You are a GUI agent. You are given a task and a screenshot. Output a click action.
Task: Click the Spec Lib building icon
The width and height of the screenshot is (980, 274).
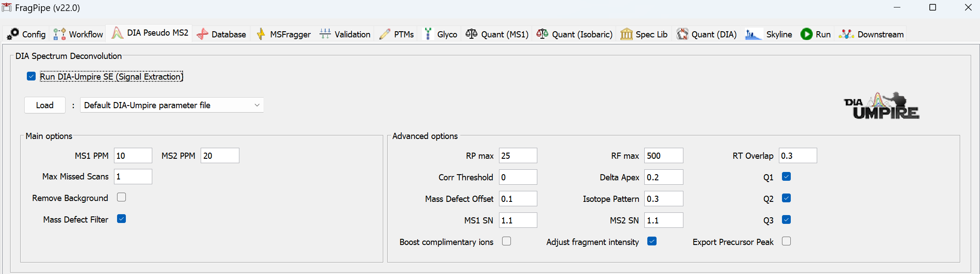tap(627, 34)
